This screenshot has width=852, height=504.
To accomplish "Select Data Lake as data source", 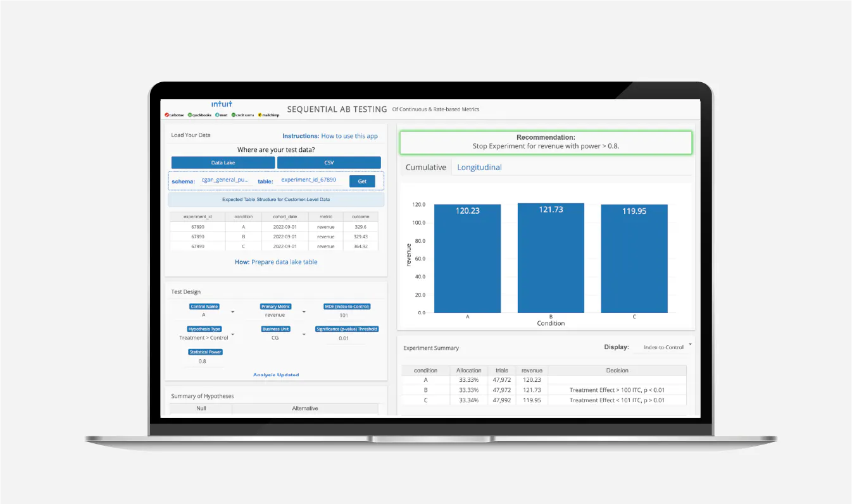I will (223, 163).
